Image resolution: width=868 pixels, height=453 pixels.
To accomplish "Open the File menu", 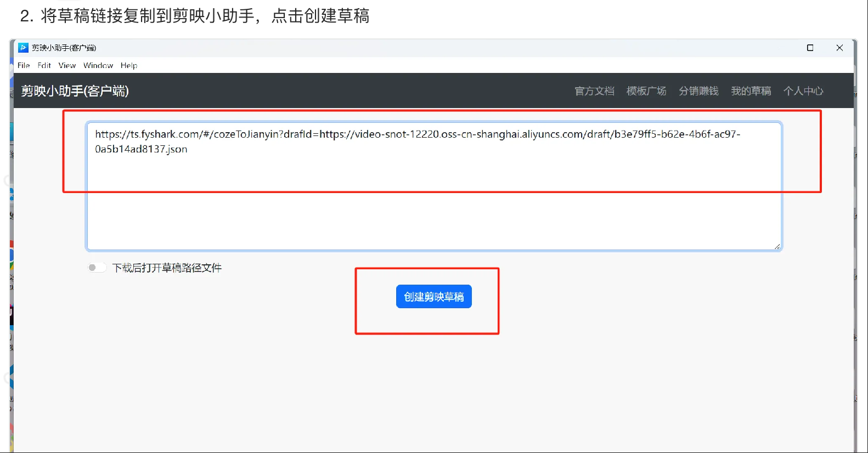I will [24, 65].
